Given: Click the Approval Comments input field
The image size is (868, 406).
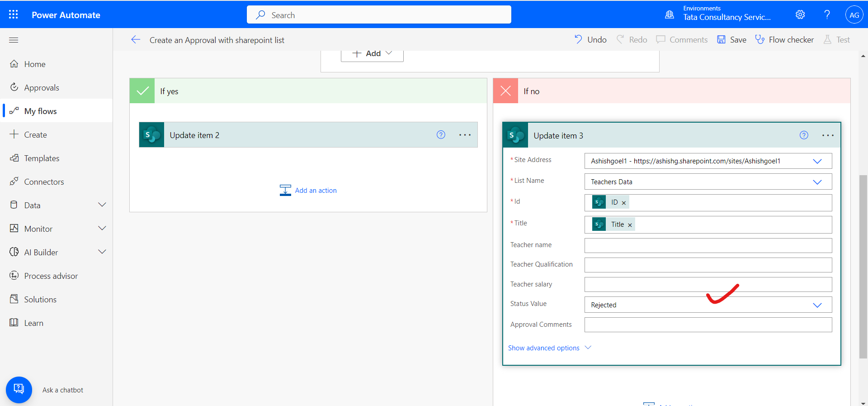Looking at the screenshot, I should click(x=708, y=325).
